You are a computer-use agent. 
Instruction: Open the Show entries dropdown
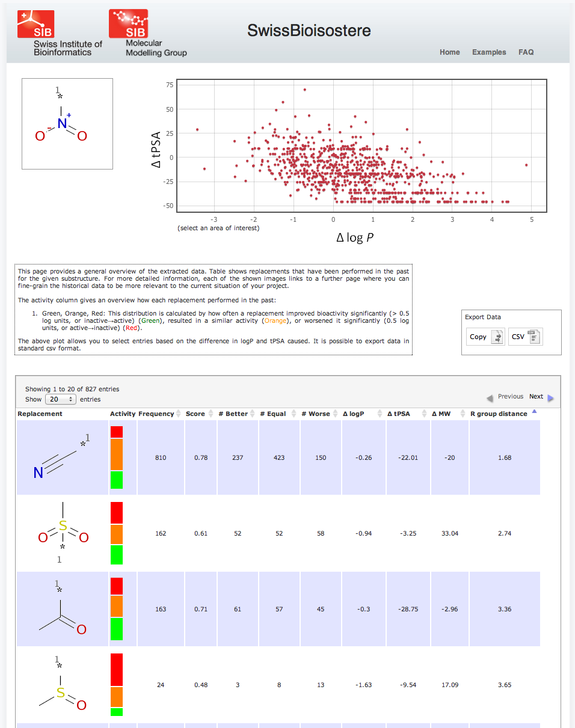pyautogui.click(x=61, y=399)
